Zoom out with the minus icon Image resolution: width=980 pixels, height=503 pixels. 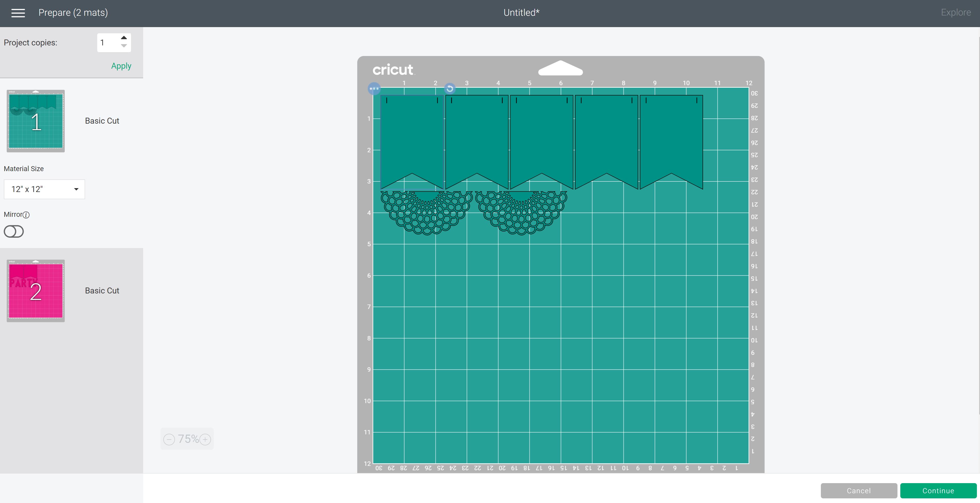[169, 440]
